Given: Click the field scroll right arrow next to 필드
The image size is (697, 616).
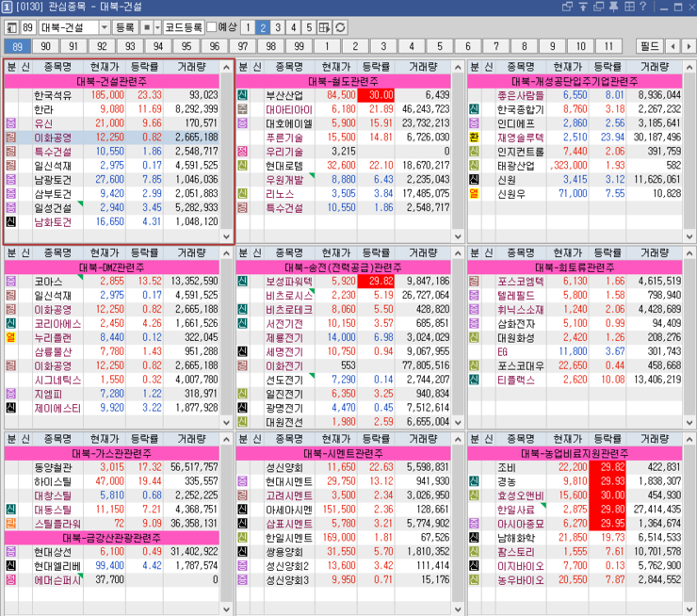Looking at the screenshot, I should 689,46.
